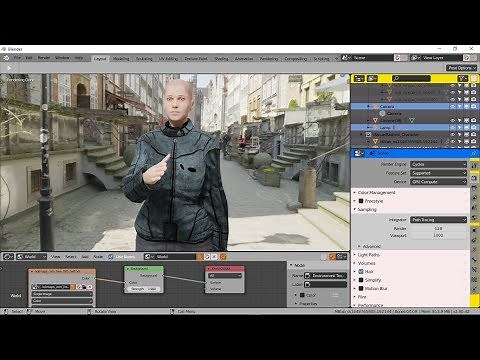
Task: Switch to the Shading workspace tab
Action: (x=221, y=59)
